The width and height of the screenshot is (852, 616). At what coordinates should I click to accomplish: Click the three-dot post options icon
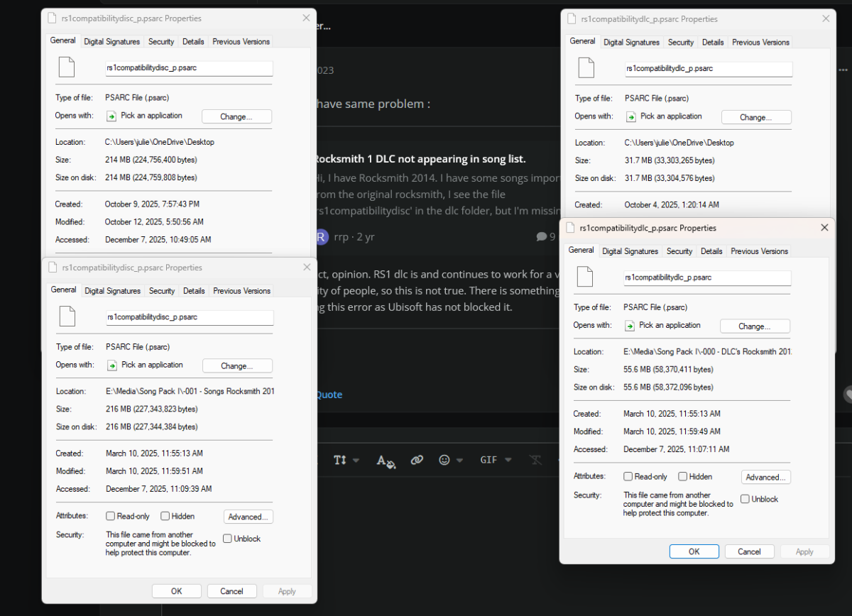pyautogui.click(x=843, y=70)
